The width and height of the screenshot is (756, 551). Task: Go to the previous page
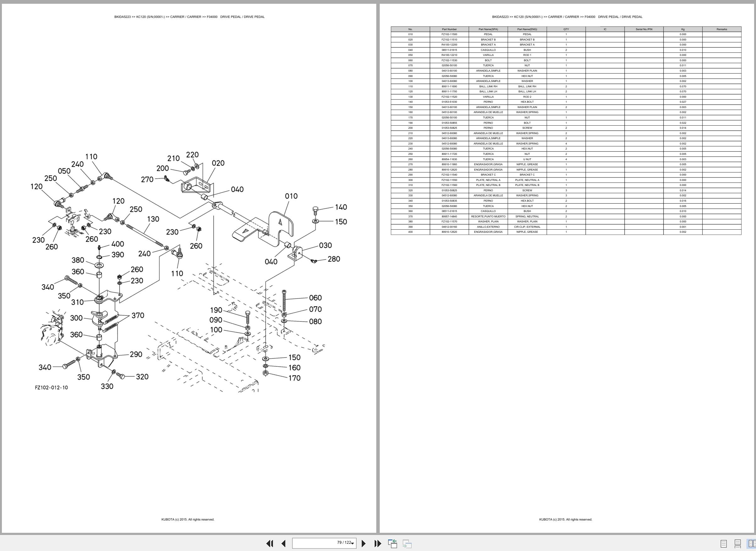click(x=283, y=543)
